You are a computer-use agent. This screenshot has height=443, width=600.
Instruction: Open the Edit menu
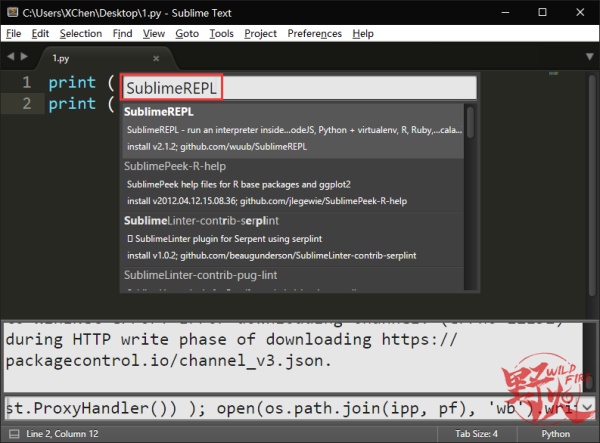(40, 34)
